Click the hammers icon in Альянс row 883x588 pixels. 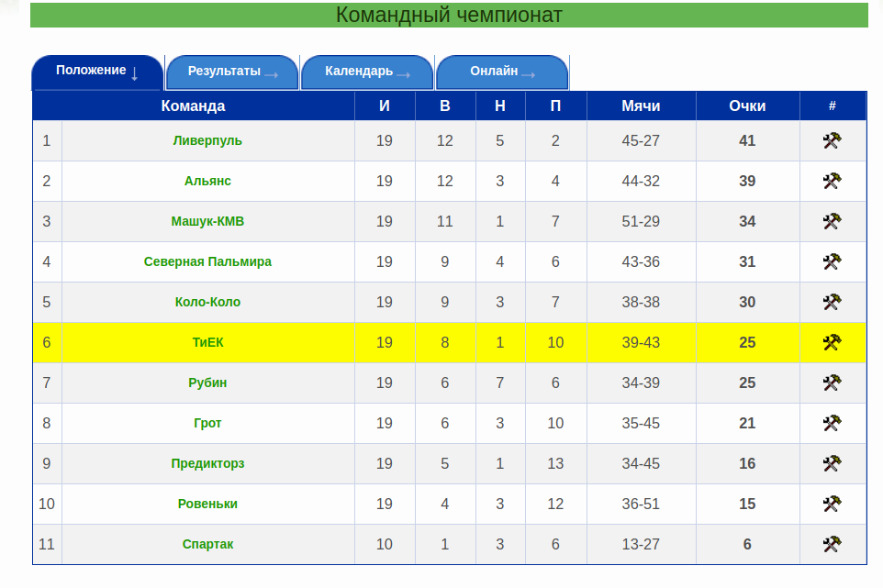pyautogui.click(x=832, y=182)
